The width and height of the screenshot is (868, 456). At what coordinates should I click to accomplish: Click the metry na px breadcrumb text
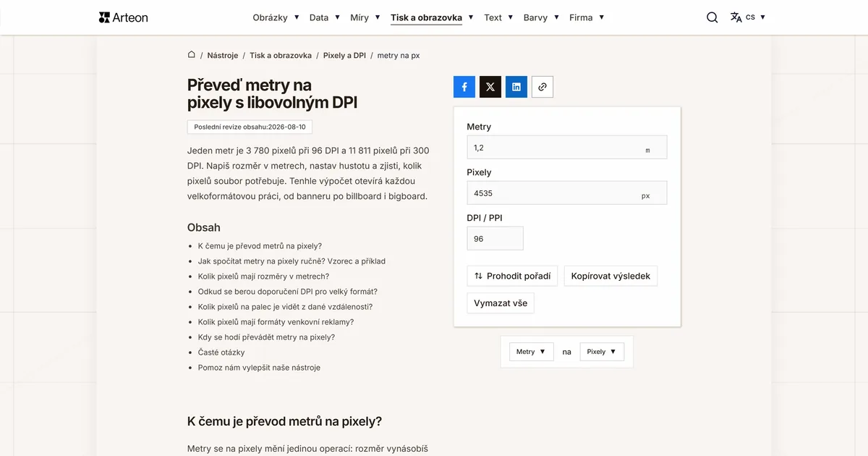pos(399,55)
